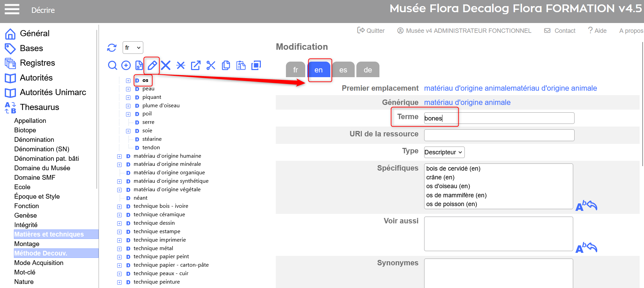Delete term using large X icon
The image size is (644, 288).
point(166,65)
